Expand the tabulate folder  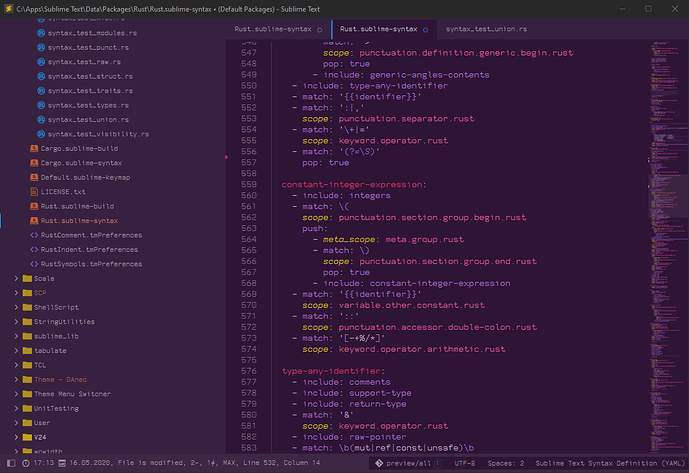[16, 351]
